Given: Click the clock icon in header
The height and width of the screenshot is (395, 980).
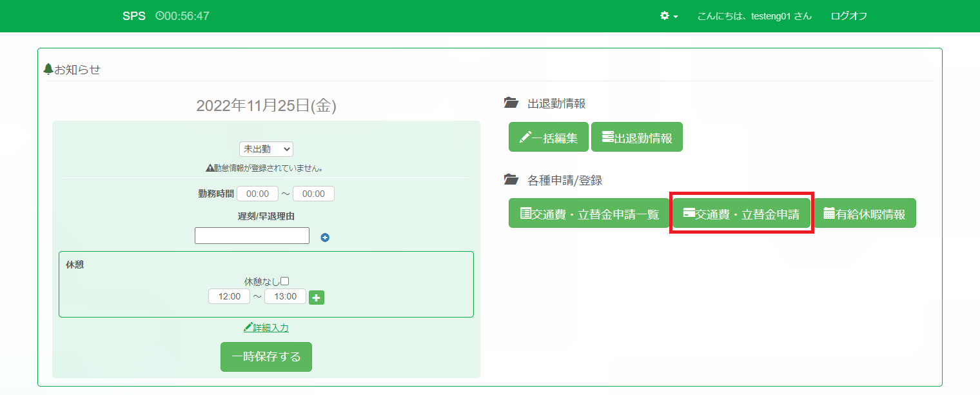Looking at the screenshot, I should pyautogui.click(x=159, y=16).
